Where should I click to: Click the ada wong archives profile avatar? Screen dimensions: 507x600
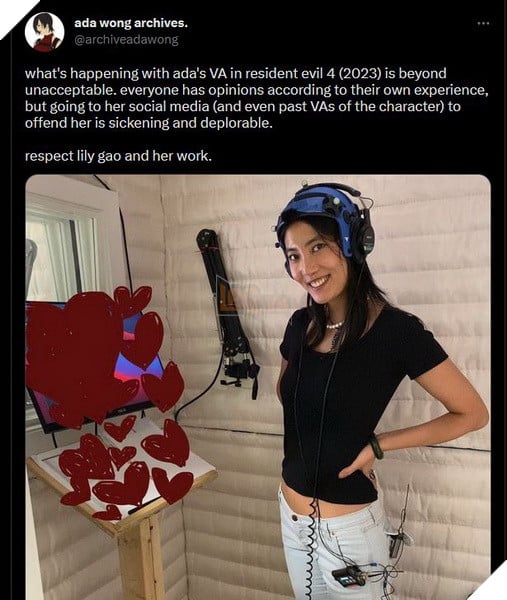44,32
